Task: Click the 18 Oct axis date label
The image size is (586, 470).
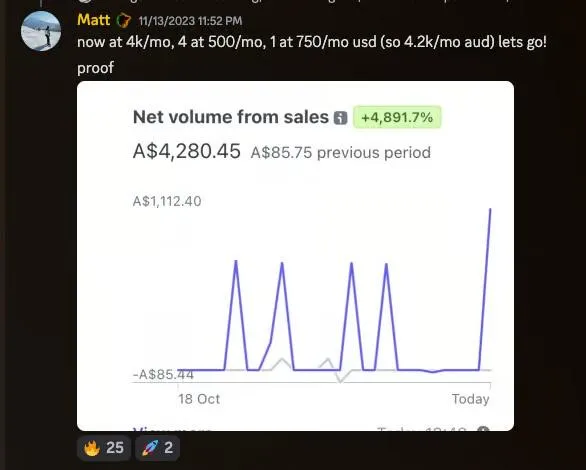Action: 199,399
